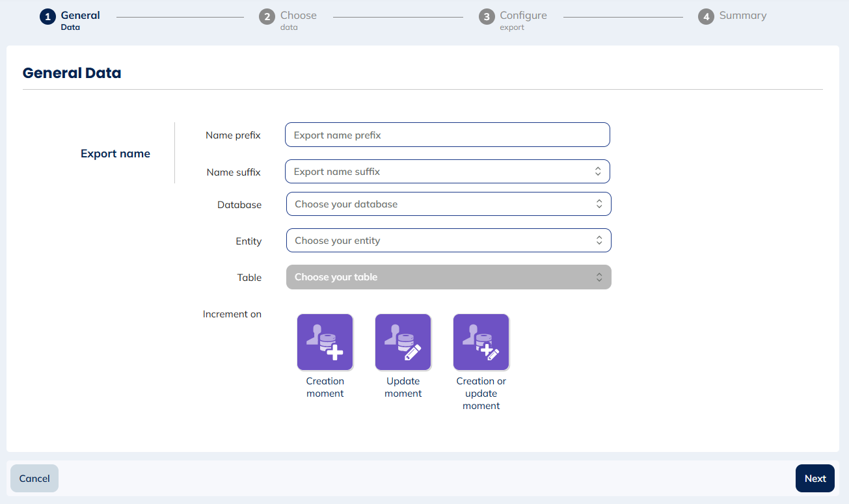Choose the Creation or update moment icon
This screenshot has height=504, width=849.
tap(481, 341)
